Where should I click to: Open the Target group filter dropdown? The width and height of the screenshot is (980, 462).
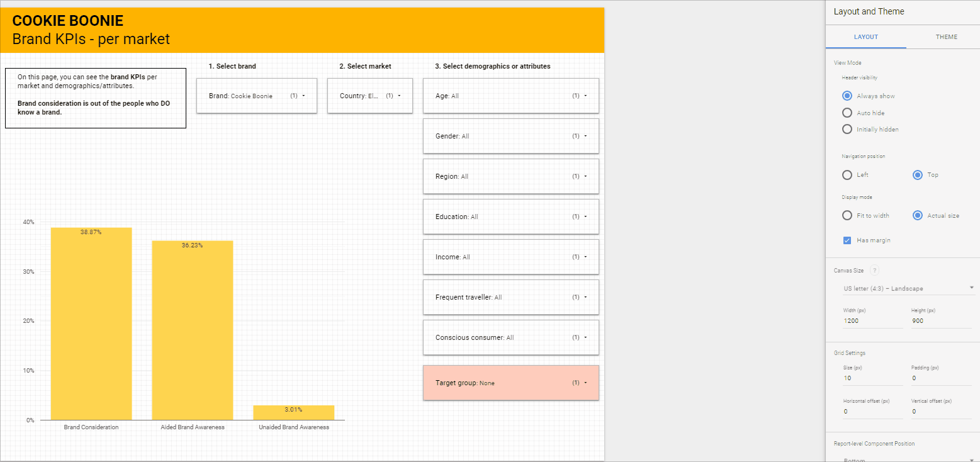pos(511,383)
